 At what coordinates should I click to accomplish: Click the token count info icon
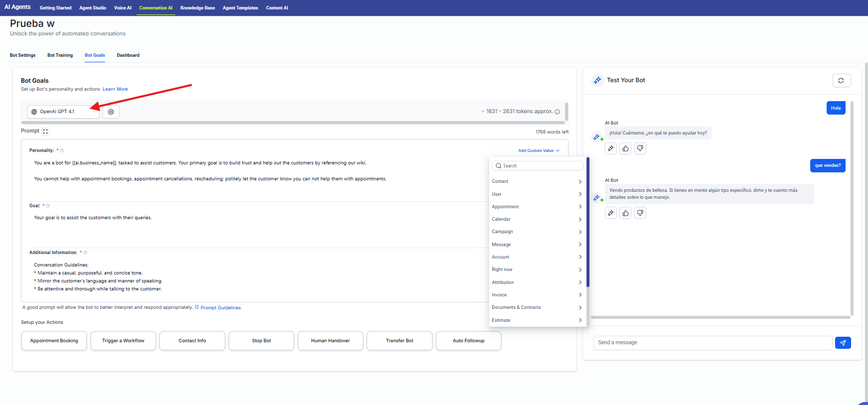pyautogui.click(x=558, y=112)
